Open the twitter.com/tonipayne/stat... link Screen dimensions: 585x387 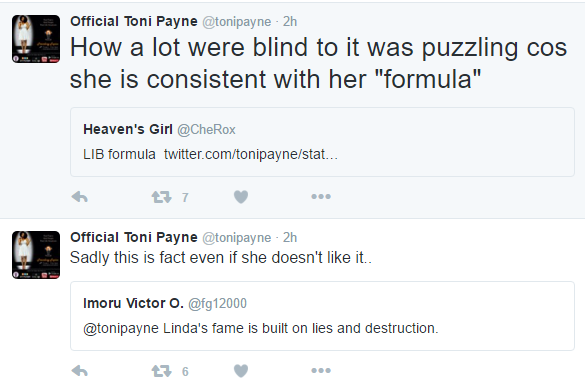click(251, 154)
